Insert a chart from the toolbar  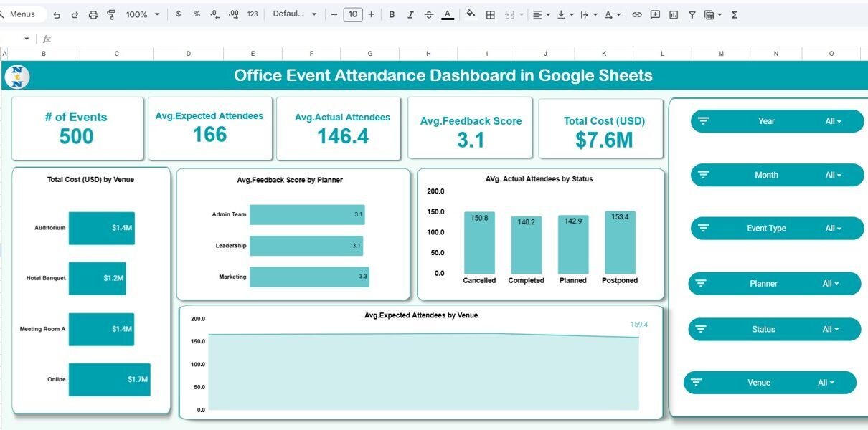[674, 14]
